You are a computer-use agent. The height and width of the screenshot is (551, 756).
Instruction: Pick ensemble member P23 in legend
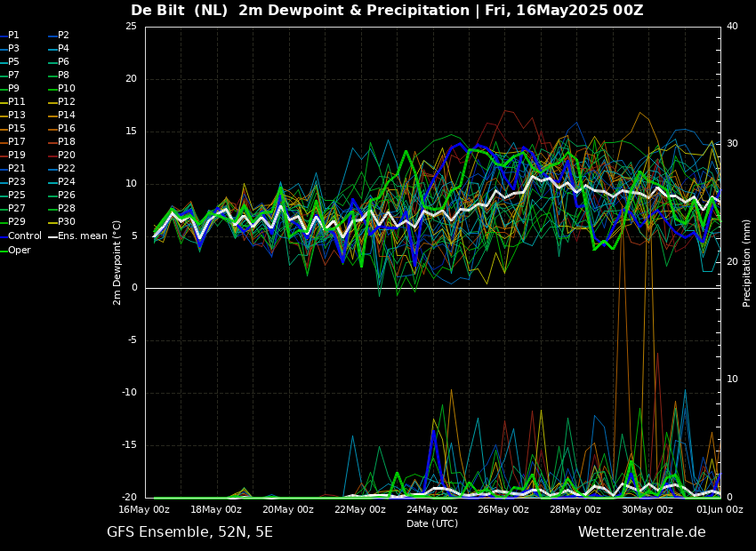[12, 181]
